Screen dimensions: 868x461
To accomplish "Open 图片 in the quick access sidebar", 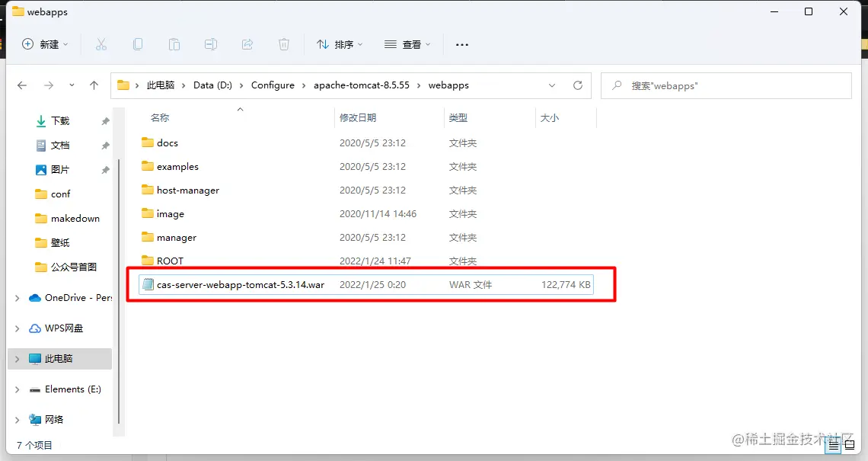I will click(60, 170).
